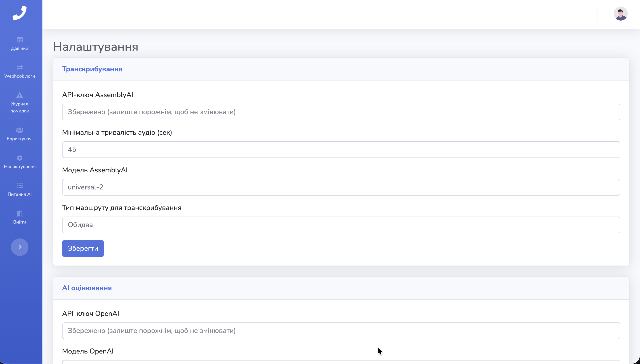The width and height of the screenshot is (640, 364).
Task: Click the Модель AssemblyAI label
Action: 95,170
